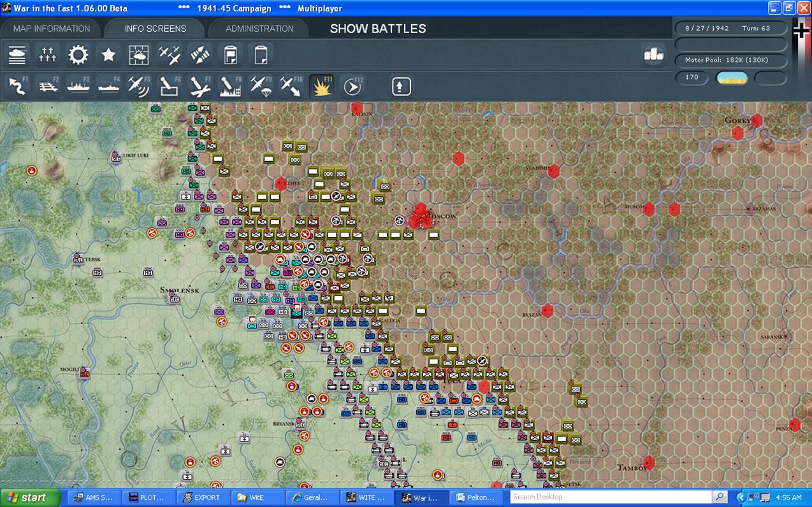Select F6 bomb unit mode
This screenshot has width=812, height=507.
170,86
